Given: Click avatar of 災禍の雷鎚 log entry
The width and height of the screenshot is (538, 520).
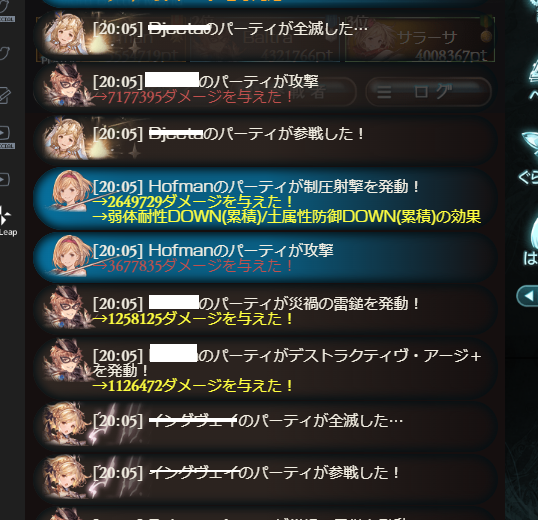Looking at the screenshot, I should pyautogui.click(x=66, y=307).
